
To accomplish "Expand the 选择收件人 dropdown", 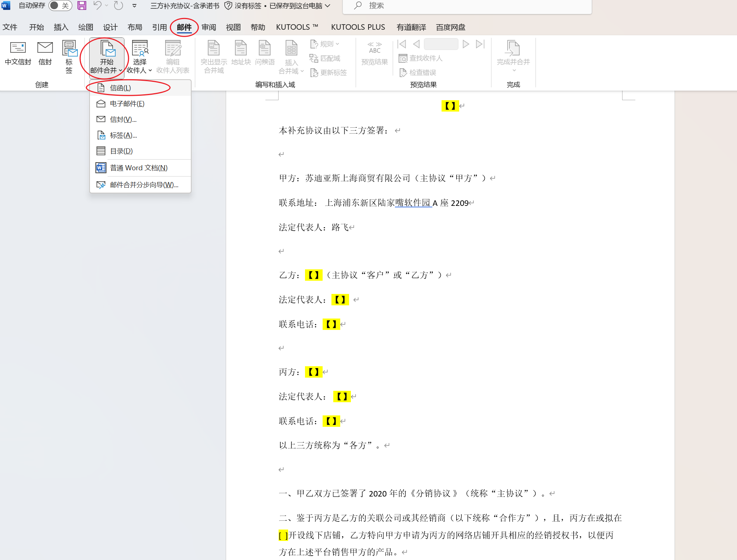I will [139, 57].
